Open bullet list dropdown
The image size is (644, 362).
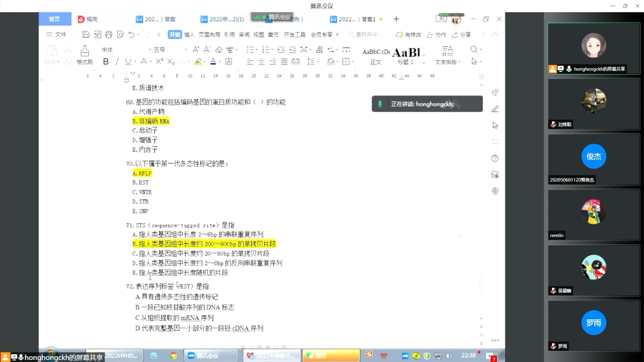(256, 50)
